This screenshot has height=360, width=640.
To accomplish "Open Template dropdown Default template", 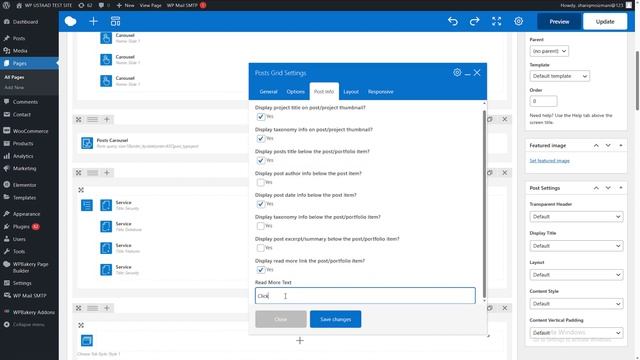I will (x=560, y=76).
